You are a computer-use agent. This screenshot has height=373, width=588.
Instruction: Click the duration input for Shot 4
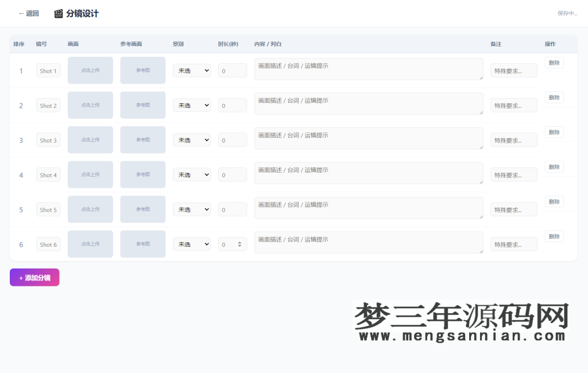point(232,174)
